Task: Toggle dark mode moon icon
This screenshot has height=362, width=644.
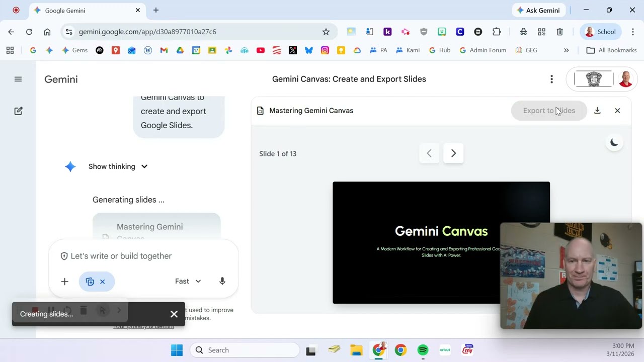Action: [x=614, y=142]
